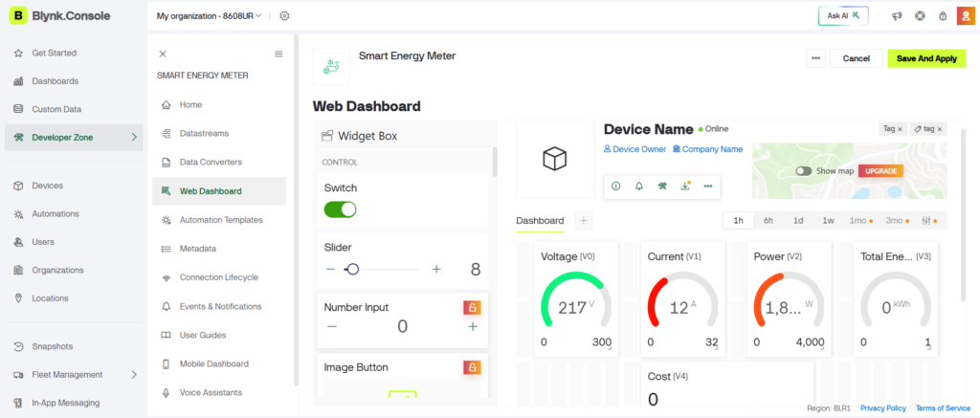Open the three-dots more actions button near Cancel
Screen dimensions: 980x418
tap(815, 58)
